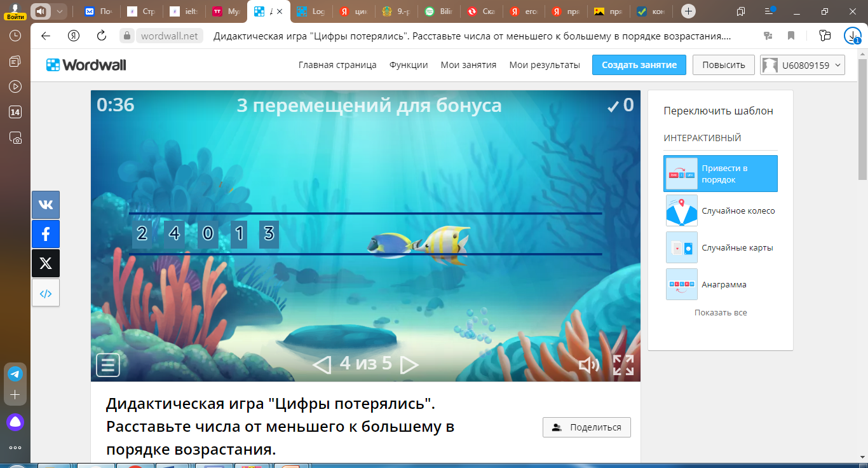This screenshot has height=468, width=868.
Task: Add a new sidebar app
Action: [15, 395]
